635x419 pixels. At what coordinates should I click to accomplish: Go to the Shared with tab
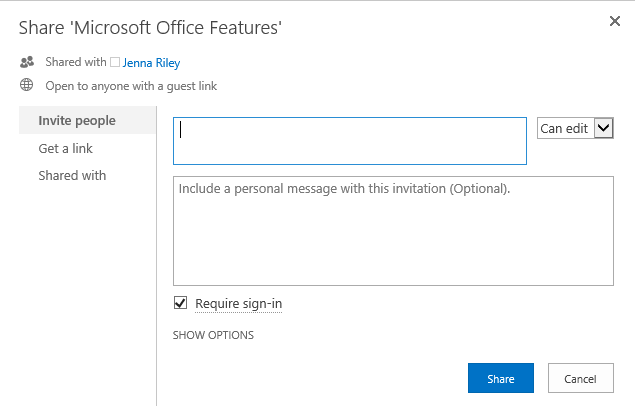coord(72,176)
